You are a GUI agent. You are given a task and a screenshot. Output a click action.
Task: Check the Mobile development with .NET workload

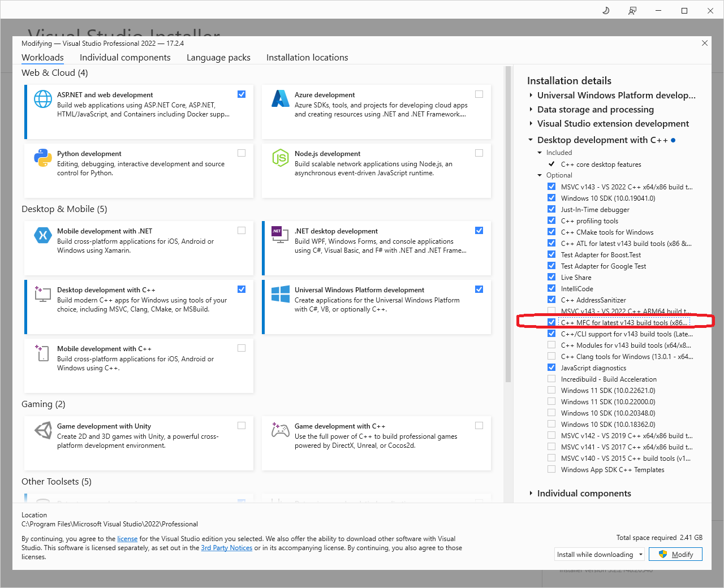[x=242, y=230]
